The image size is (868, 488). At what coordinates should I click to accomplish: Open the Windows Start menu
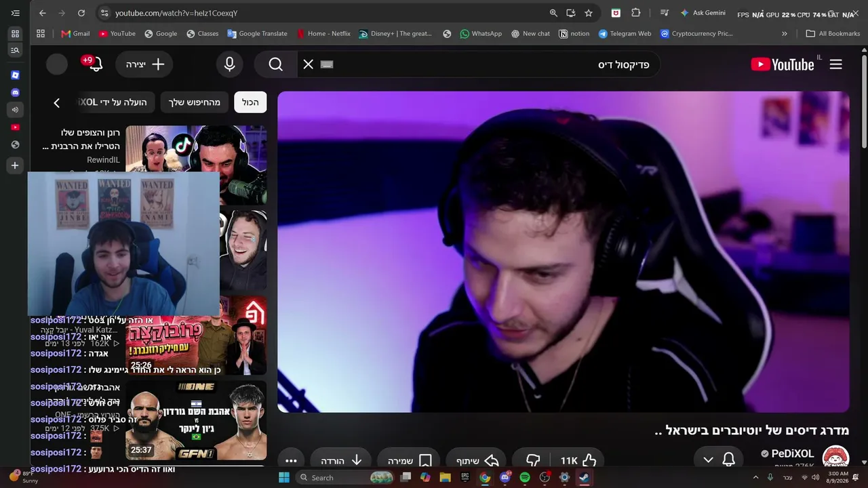pos(284,477)
